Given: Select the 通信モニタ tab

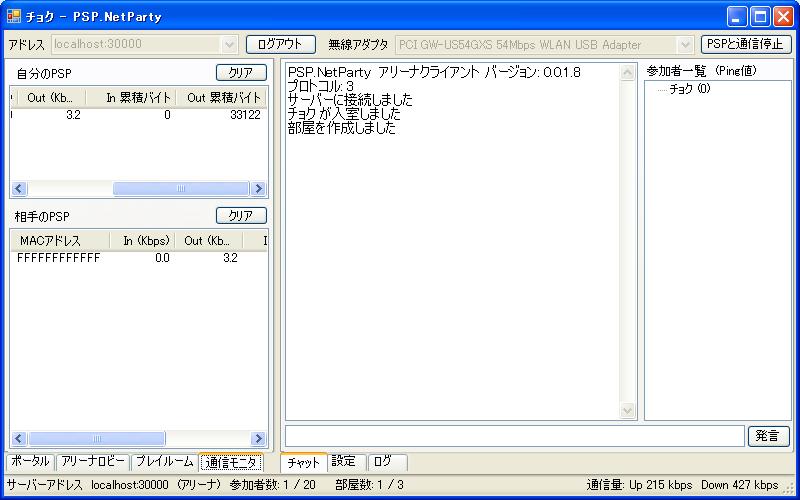Looking at the screenshot, I should pyautogui.click(x=231, y=462).
